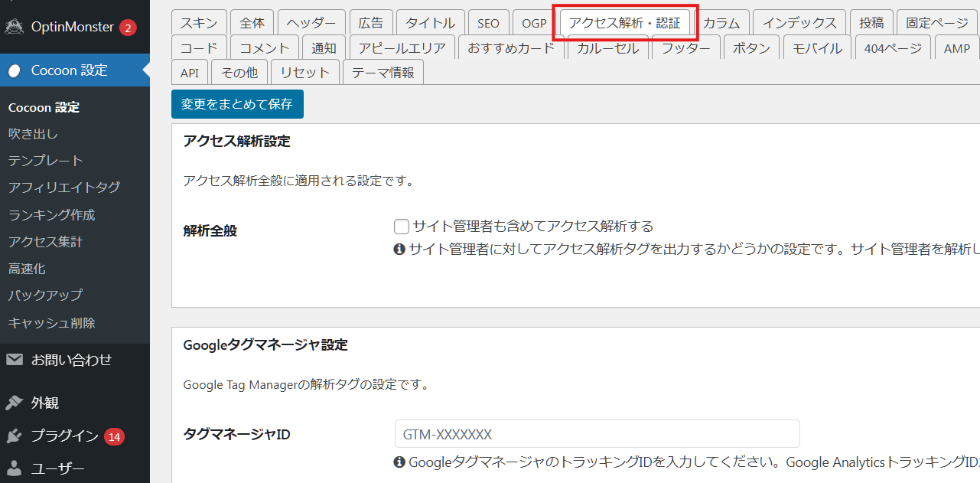Click the OptinMonster monster icon
Screen dimensions: 980x483
click(14, 28)
